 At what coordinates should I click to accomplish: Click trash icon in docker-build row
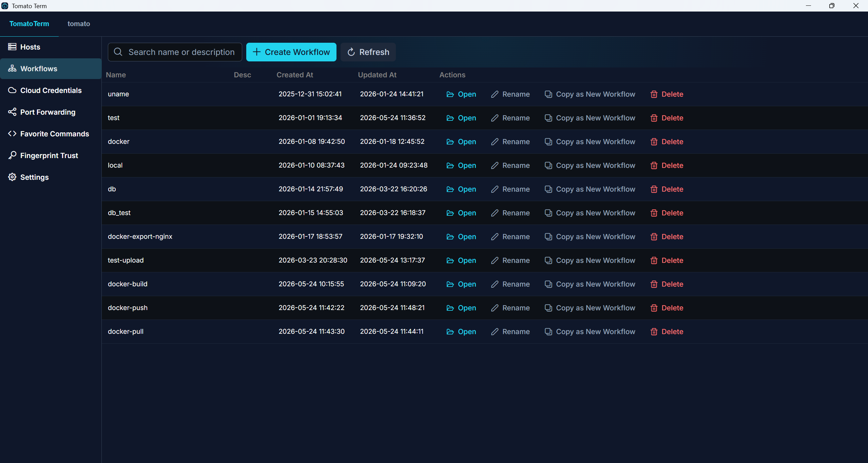point(654,284)
